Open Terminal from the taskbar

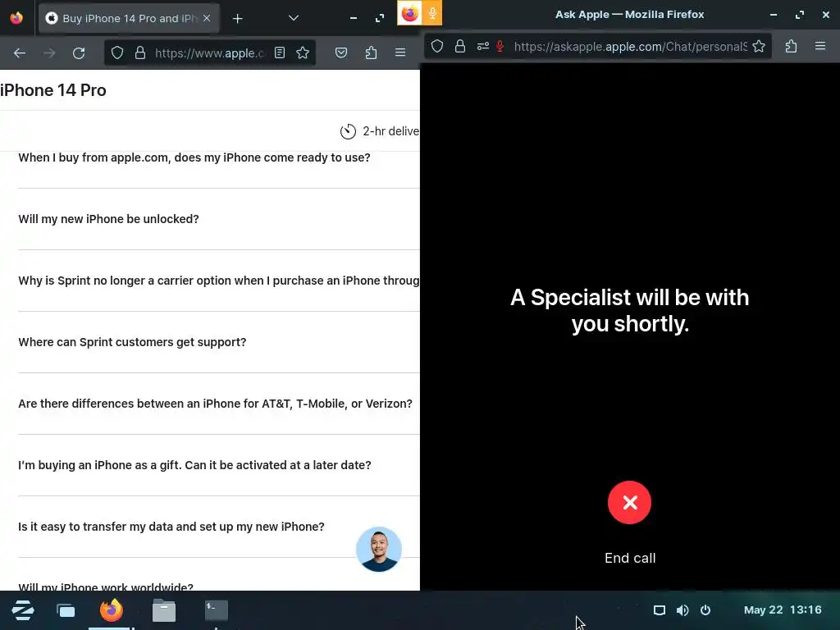tap(217, 610)
